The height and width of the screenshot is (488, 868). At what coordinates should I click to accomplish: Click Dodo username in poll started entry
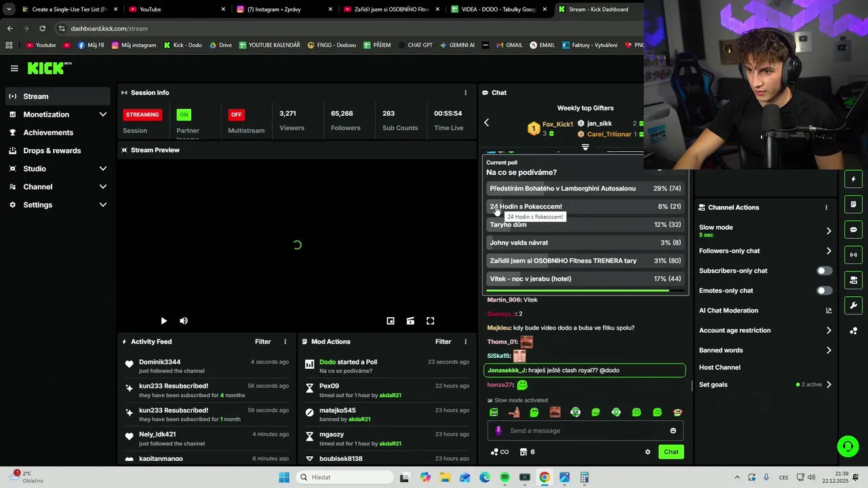pos(328,362)
